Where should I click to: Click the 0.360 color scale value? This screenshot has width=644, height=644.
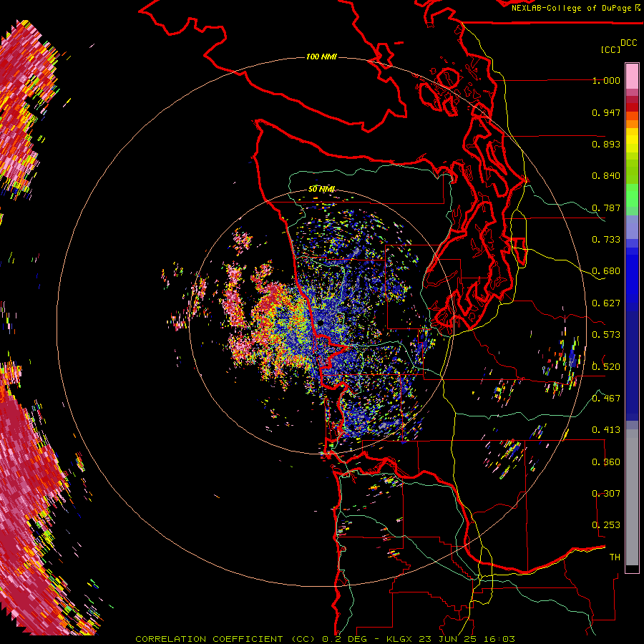(606, 462)
